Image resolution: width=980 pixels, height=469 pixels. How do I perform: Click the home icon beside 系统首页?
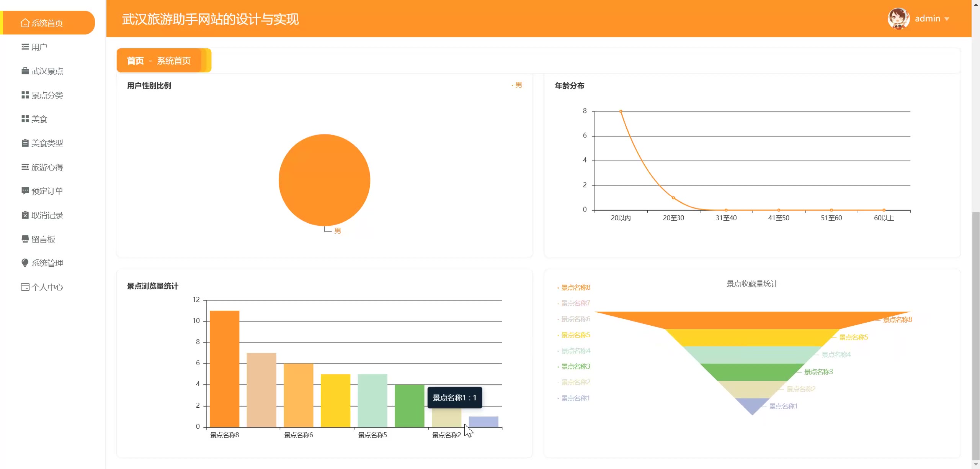point(25,23)
